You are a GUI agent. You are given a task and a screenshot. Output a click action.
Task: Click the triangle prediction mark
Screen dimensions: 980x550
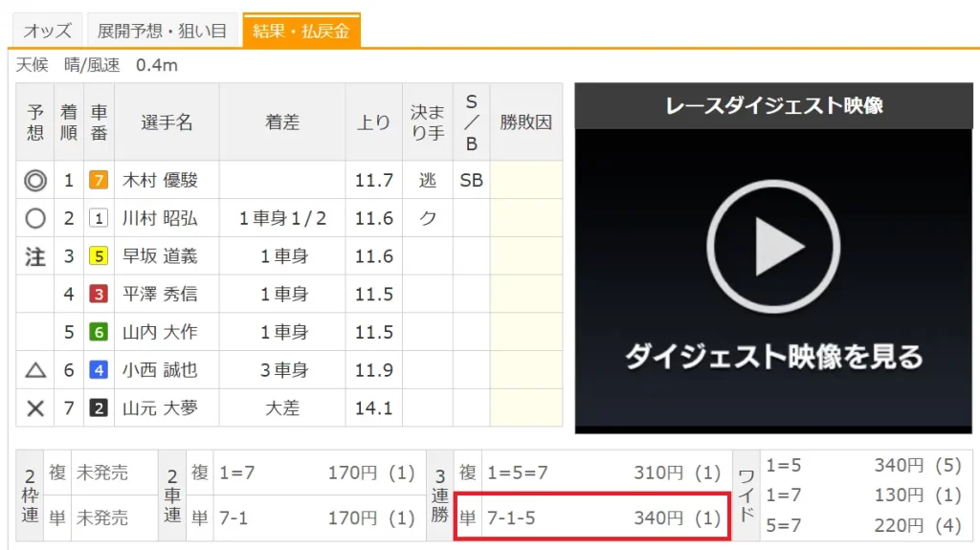35,370
